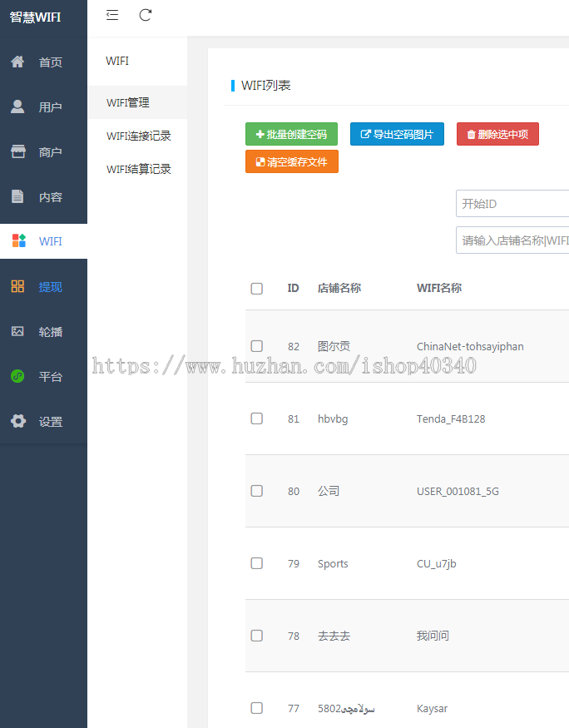
Task: Click WIFI name CU_u7jb
Action: [x=436, y=563]
